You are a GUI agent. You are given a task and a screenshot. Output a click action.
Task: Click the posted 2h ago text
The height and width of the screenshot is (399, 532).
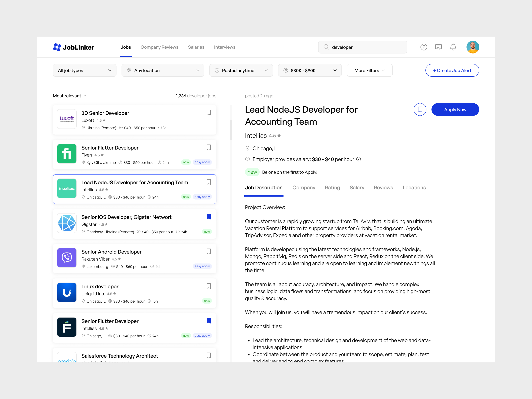click(x=259, y=96)
